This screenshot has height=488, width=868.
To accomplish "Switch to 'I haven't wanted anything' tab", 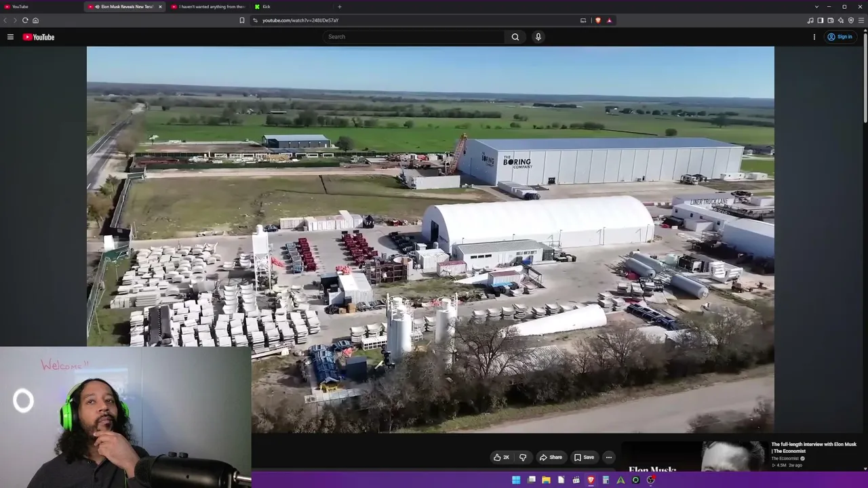I will [209, 7].
